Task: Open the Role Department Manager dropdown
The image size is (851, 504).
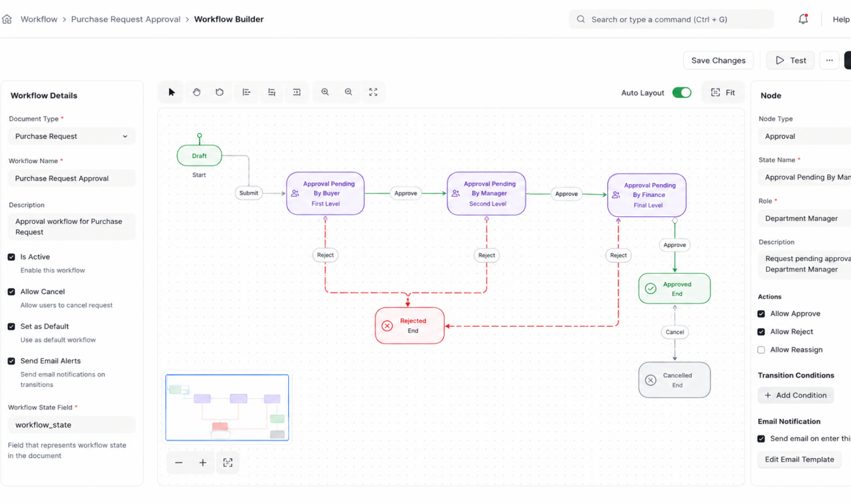Action: coord(804,219)
